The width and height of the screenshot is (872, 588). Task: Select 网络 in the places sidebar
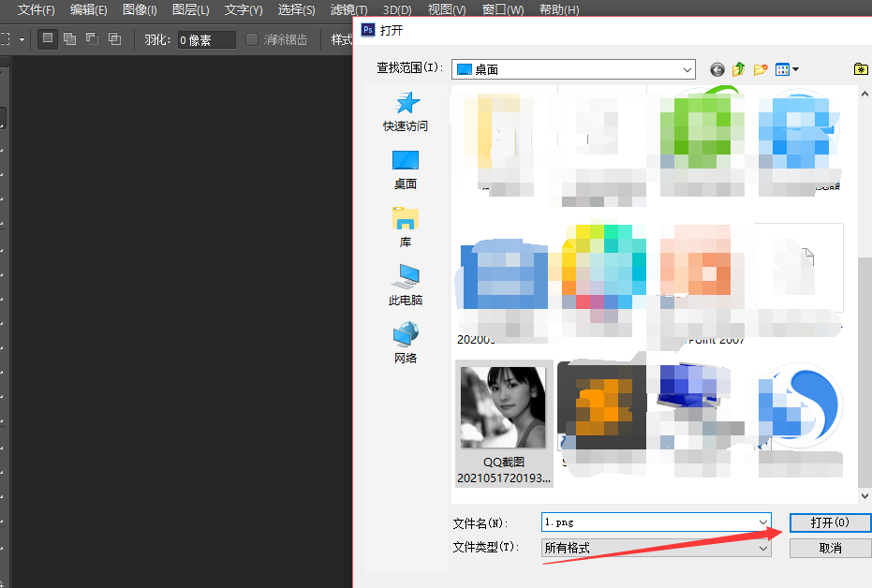click(406, 343)
